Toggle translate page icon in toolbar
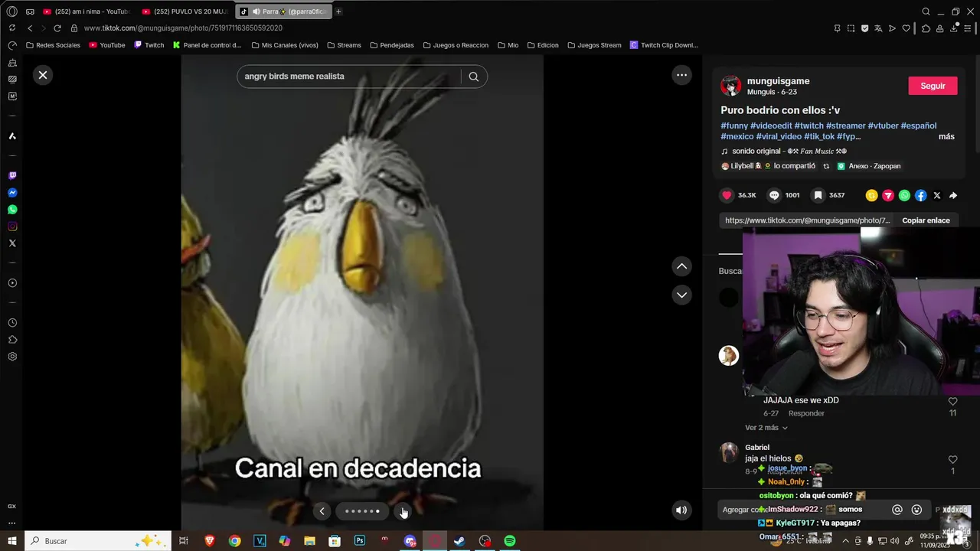The image size is (980, 551). [878, 28]
